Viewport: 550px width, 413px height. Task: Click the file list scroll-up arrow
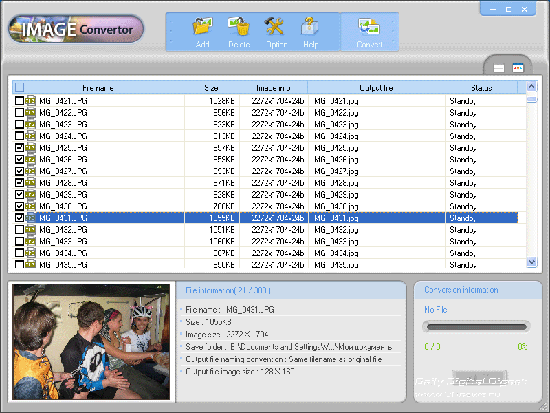531,86
